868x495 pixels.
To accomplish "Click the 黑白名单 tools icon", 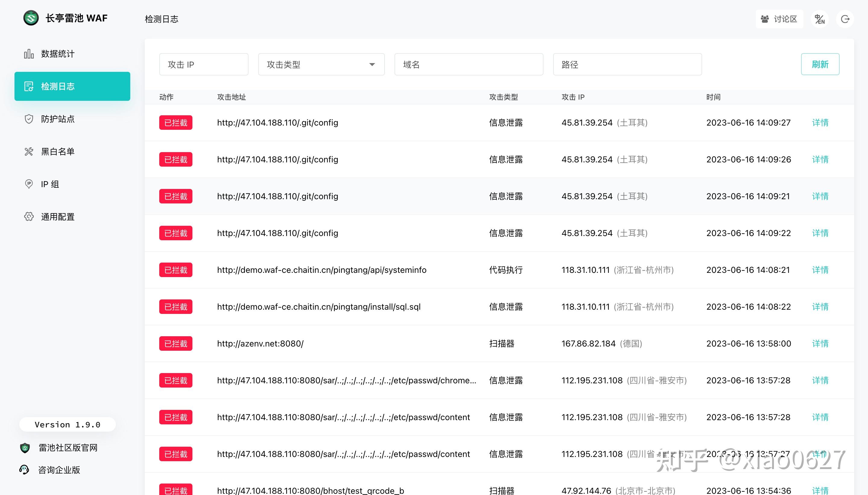I will click(x=29, y=152).
